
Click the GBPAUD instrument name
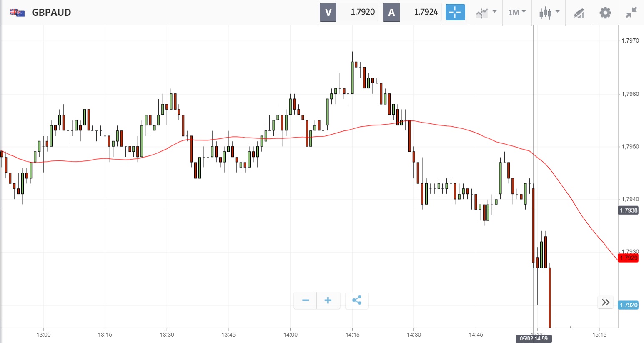(x=51, y=13)
